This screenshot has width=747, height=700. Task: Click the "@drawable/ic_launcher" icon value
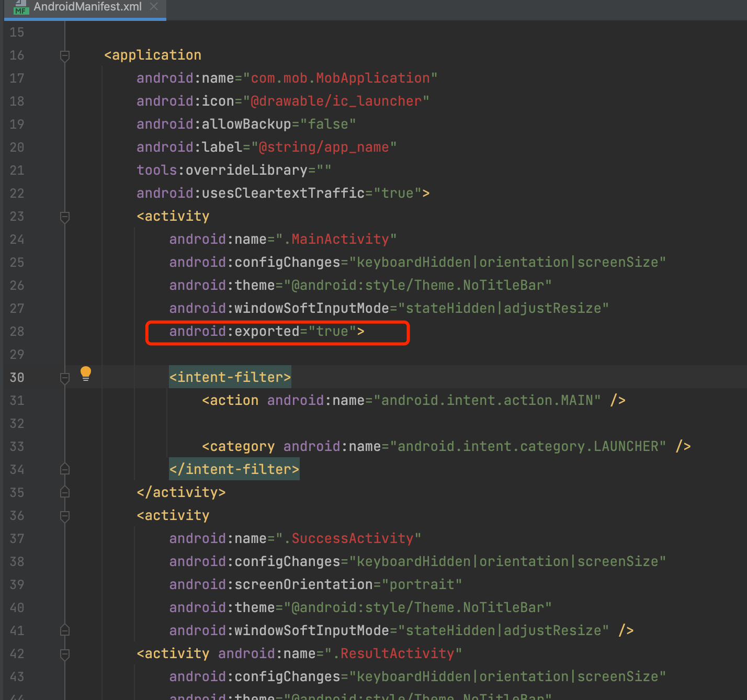point(336,101)
